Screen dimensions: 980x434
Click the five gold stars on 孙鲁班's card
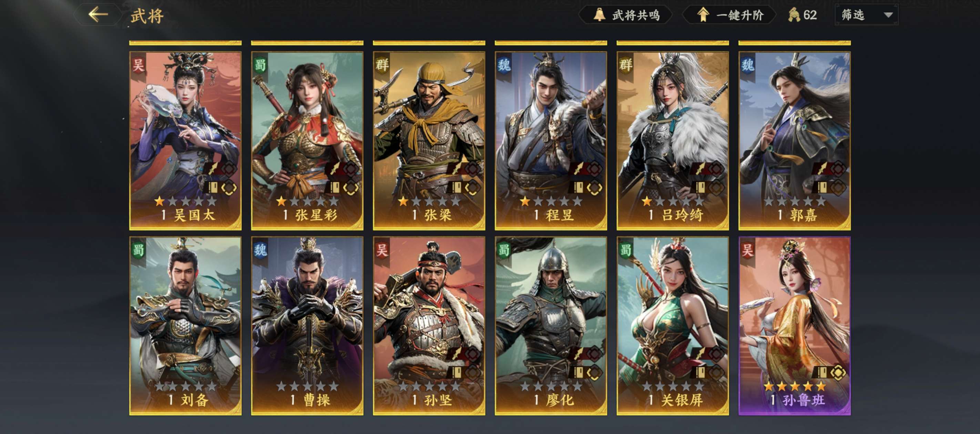click(x=795, y=386)
